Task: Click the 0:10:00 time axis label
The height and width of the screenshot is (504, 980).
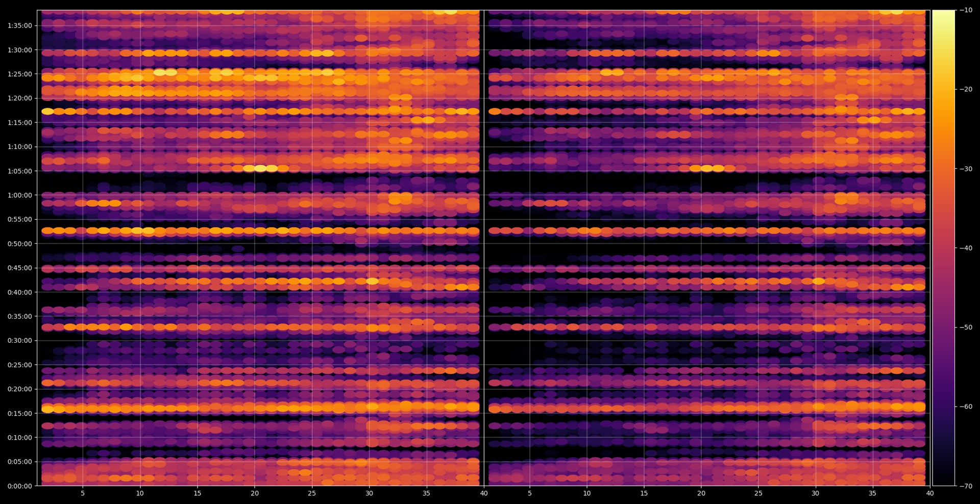Action: [20, 438]
